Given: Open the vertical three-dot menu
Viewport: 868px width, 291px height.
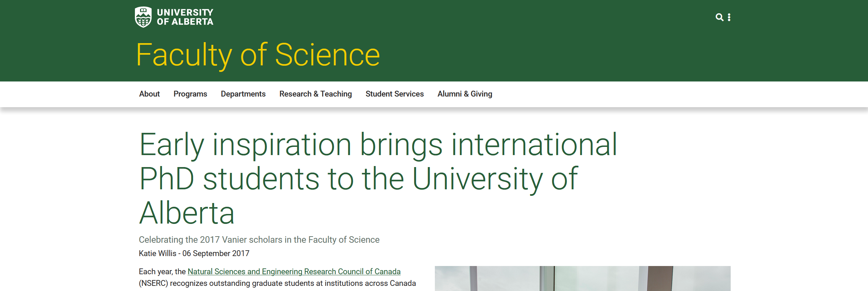Looking at the screenshot, I should tap(729, 17).
